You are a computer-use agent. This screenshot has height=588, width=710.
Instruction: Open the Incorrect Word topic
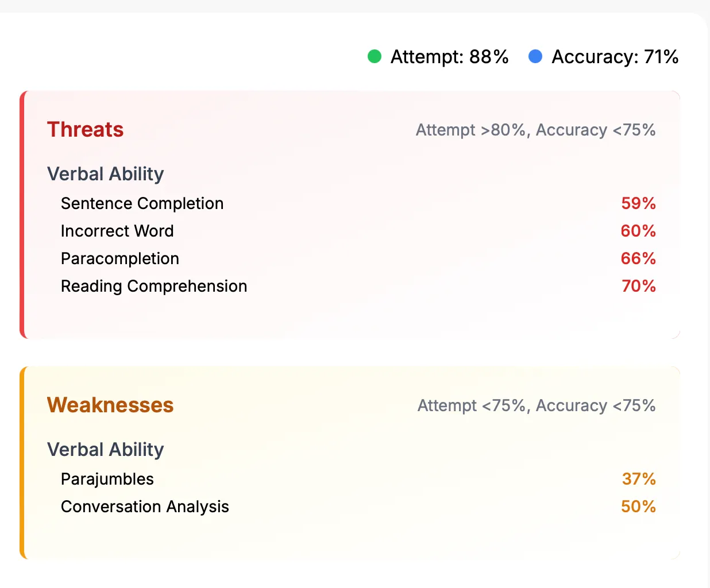coord(117,231)
